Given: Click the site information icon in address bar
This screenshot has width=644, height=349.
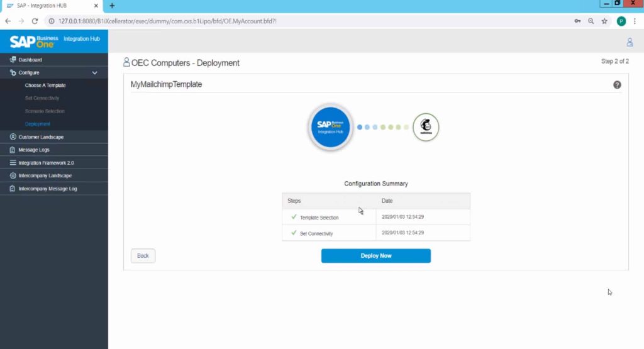Looking at the screenshot, I should [x=52, y=21].
